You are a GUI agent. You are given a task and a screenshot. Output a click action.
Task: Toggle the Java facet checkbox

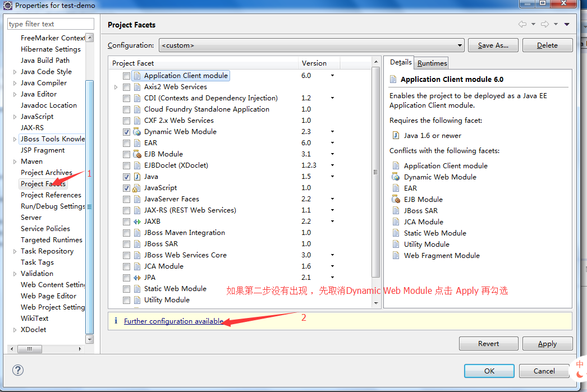(127, 177)
